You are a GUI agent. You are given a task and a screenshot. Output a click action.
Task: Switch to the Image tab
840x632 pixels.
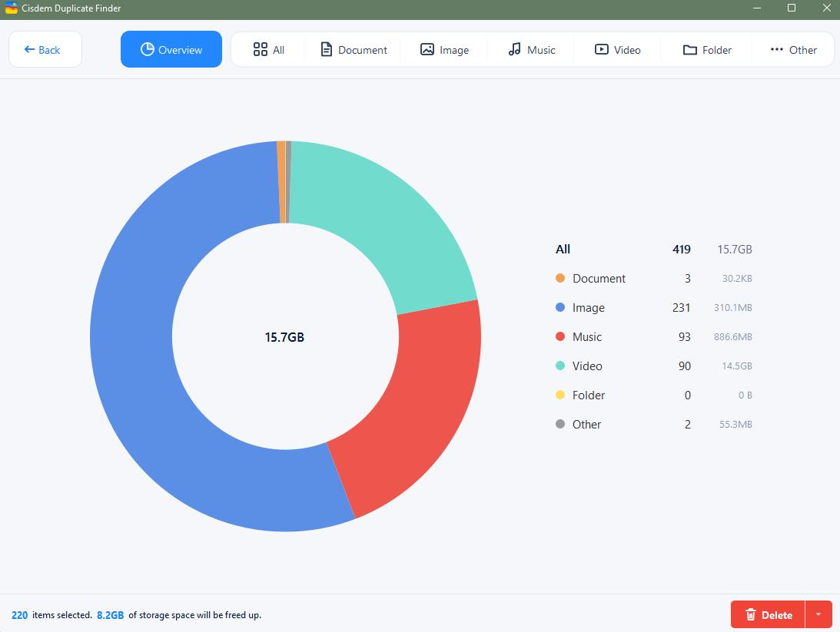[444, 50]
